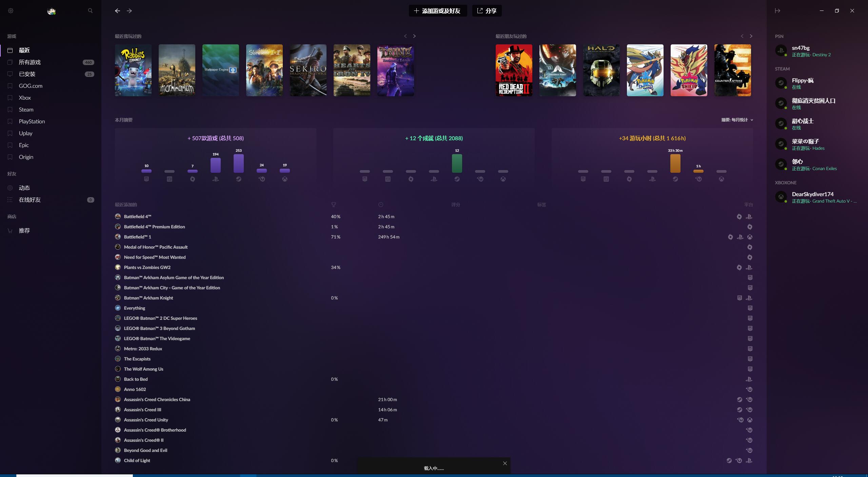The width and height of the screenshot is (868, 477).
Task: Click PlayStation platform icon on Back to Bed row
Action: click(x=749, y=379)
